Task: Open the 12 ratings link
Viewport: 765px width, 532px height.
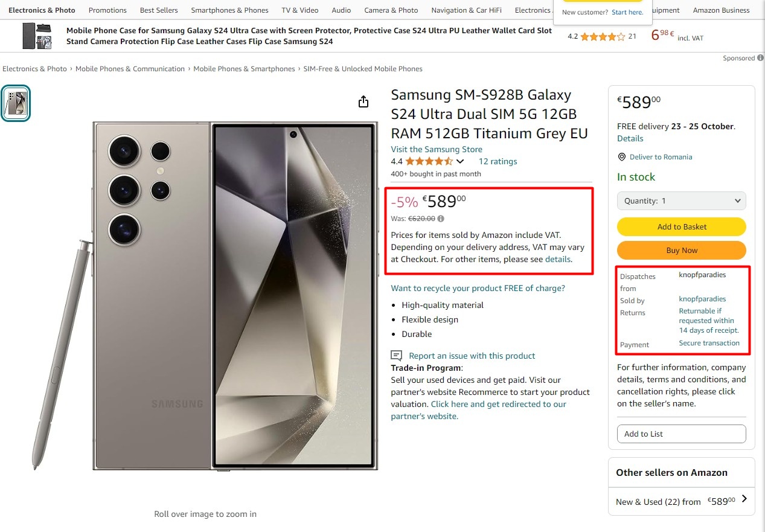Action: pyautogui.click(x=498, y=161)
